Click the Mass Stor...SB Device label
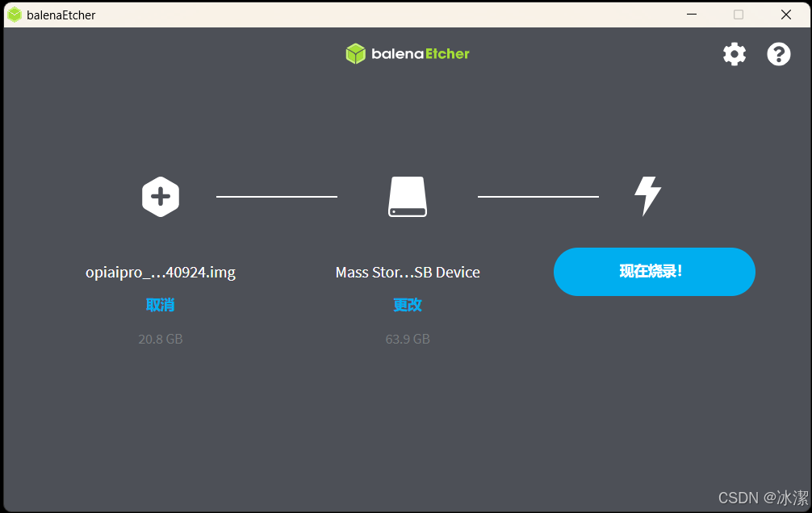The width and height of the screenshot is (812, 513). 408,273
